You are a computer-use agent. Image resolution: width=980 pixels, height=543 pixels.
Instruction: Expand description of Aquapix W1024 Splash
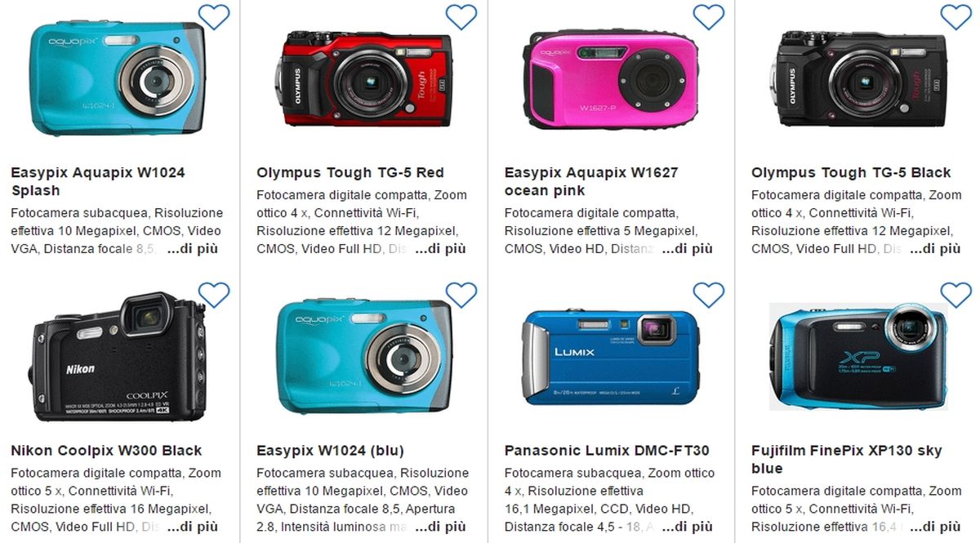click(x=193, y=249)
